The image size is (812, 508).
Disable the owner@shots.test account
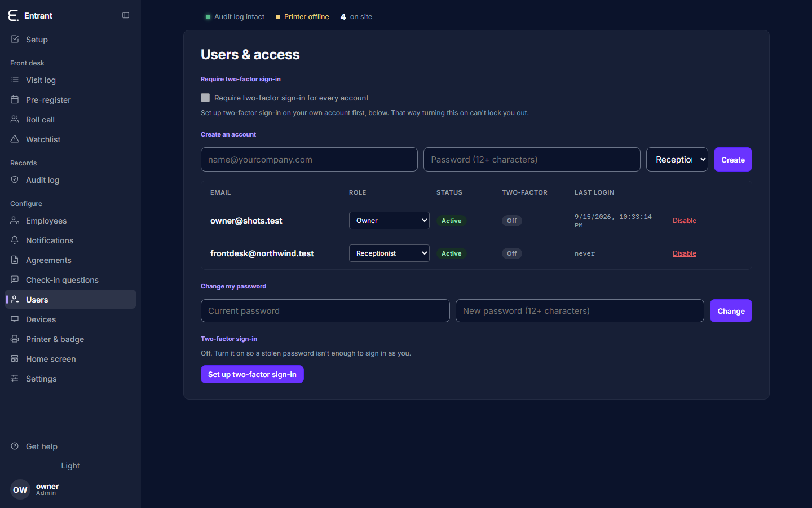point(685,221)
